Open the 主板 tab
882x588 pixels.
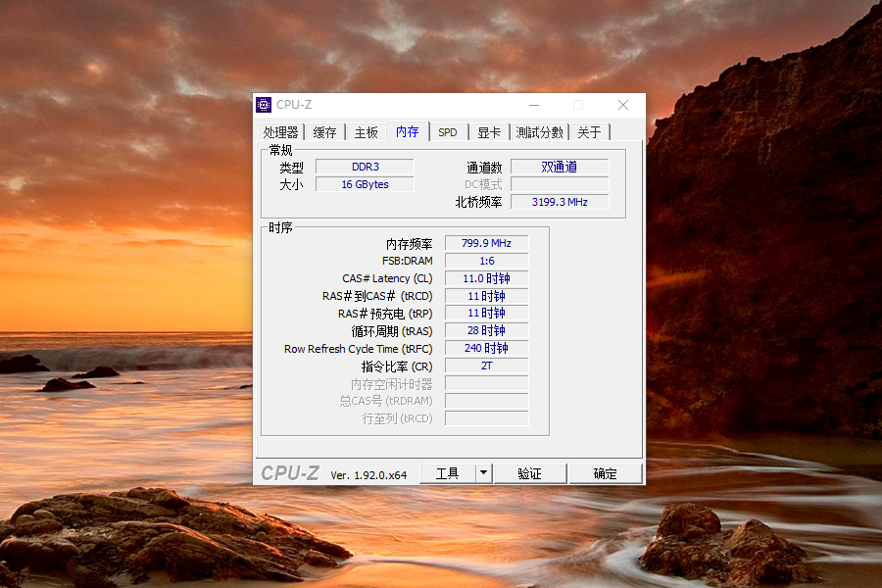pos(367,132)
